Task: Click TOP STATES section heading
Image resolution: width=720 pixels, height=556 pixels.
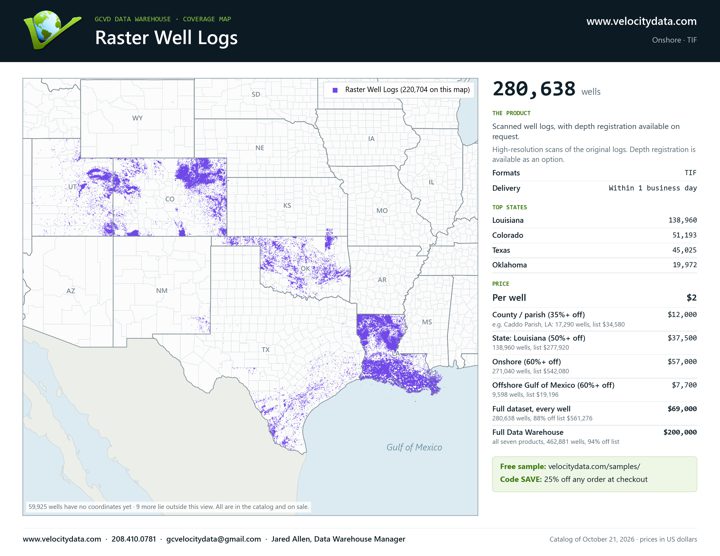Action: (510, 207)
